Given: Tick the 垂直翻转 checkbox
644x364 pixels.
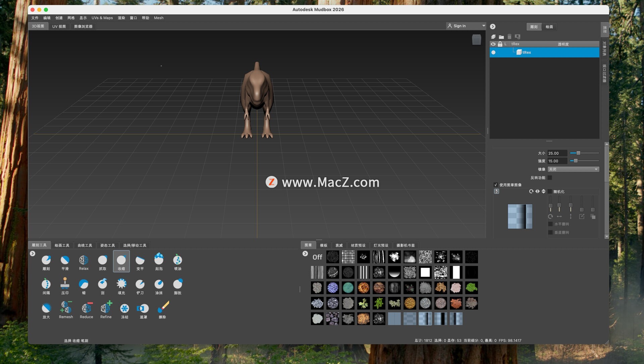Looking at the screenshot, I should (x=550, y=232).
